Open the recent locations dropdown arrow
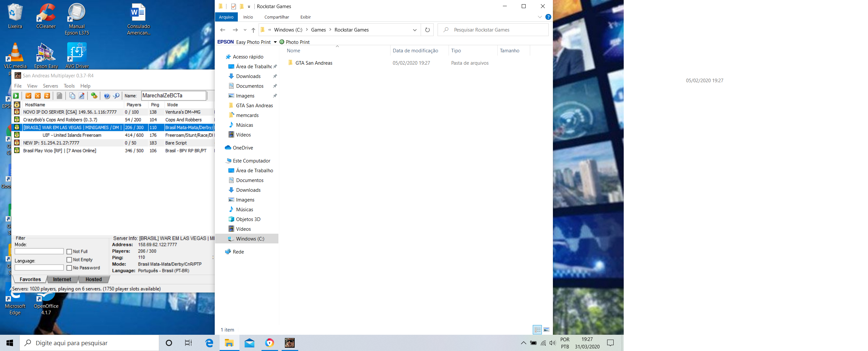This screenshot has width=868, height=351. point(245,30)
